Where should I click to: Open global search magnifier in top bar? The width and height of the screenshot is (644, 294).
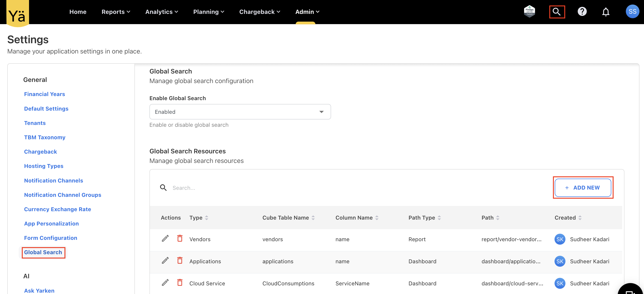557,12
